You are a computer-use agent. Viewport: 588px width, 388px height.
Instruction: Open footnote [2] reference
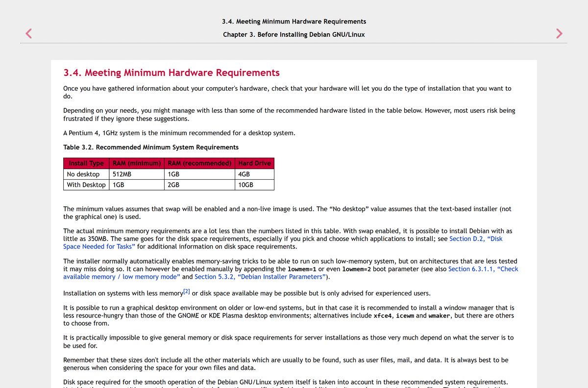(x=186, y=292)
